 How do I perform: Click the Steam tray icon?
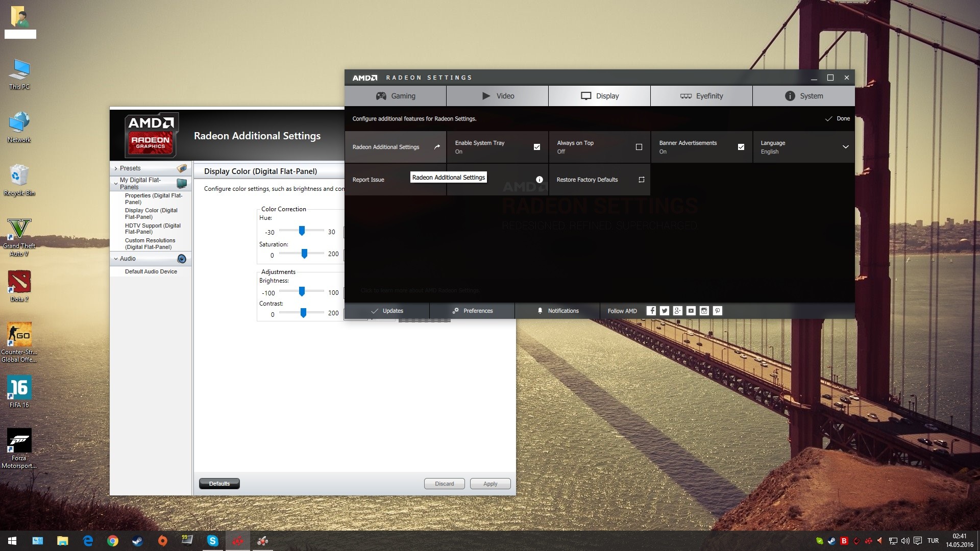(x=831, y=541)
